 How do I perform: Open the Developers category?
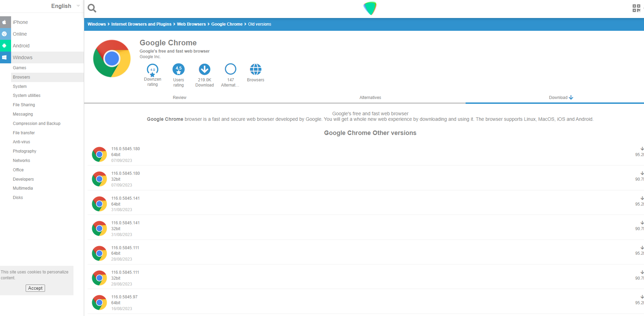tap(23, 179)
